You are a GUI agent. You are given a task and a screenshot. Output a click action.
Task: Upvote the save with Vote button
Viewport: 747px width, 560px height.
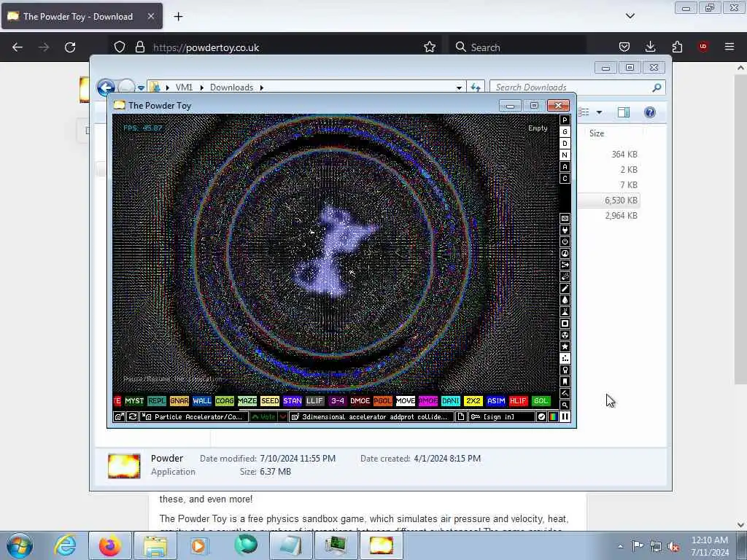click(x=263, y=416)
